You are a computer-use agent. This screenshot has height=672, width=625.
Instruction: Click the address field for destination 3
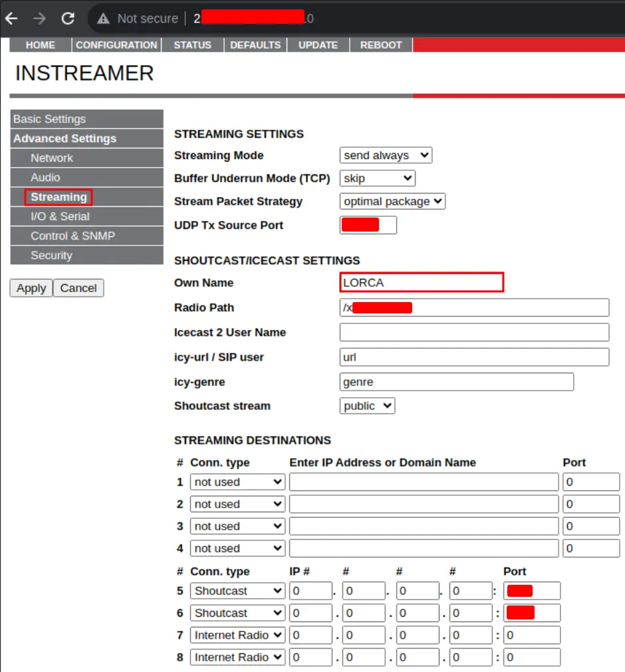[x=424, y=526]
